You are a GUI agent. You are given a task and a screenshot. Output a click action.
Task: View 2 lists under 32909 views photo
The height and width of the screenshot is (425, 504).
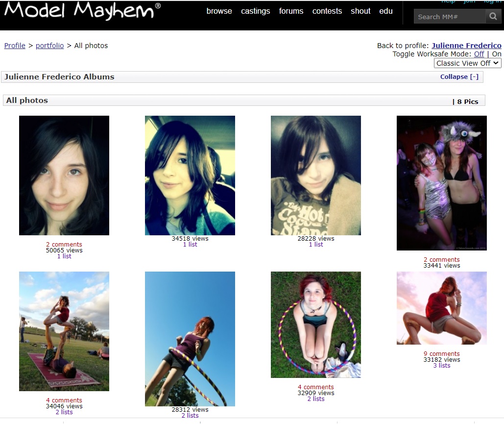pos(316,399)
